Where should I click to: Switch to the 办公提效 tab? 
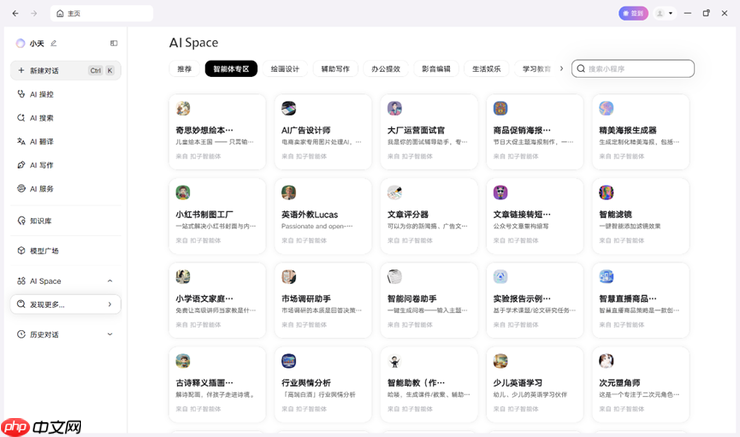point(386,69)
